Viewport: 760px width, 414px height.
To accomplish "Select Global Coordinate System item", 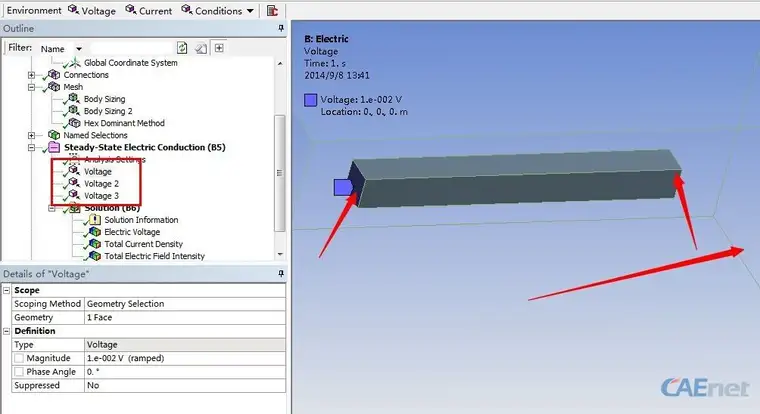I will coord(130,63).
